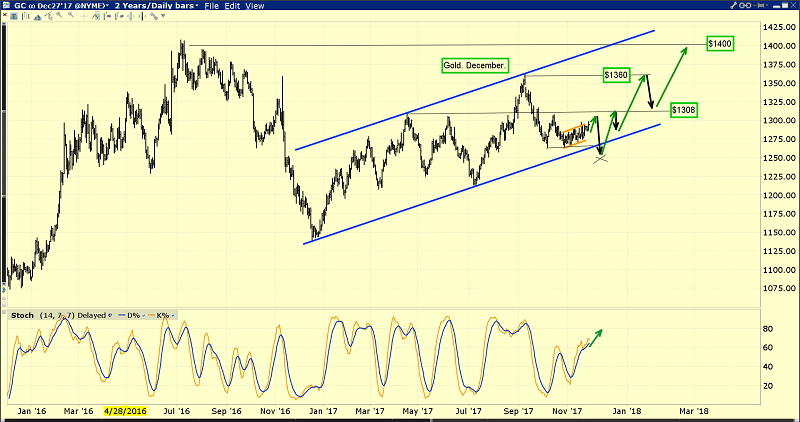Toggle the Delayed indicator dot on Stoch panel
This screenshot has width=800, height=422.
(110, 315)
